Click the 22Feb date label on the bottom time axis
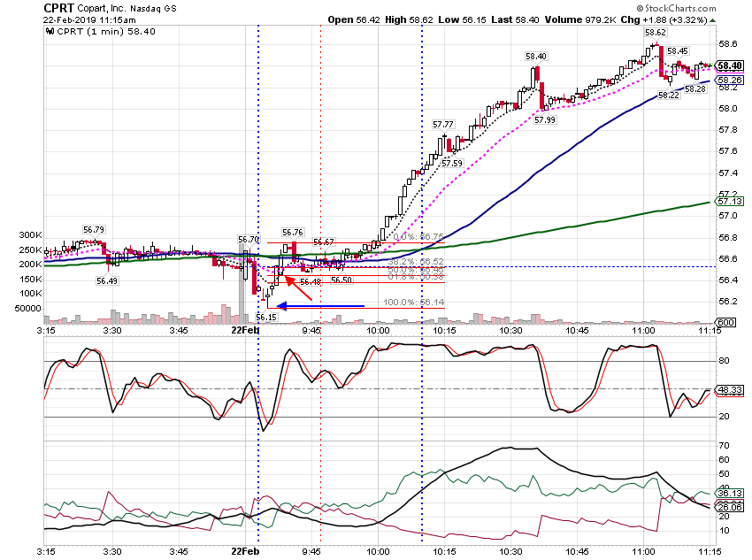The image size is (752, 560). coord(245,552)
